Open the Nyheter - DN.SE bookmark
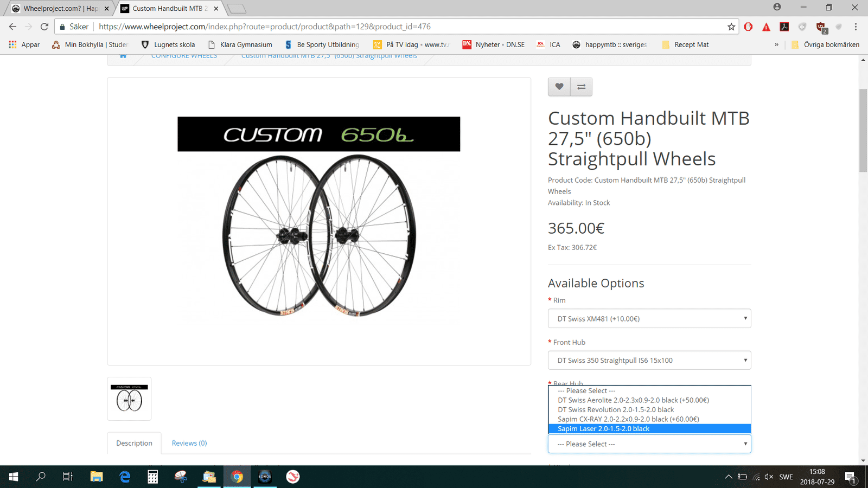The image size is (868, 488). 494,44
